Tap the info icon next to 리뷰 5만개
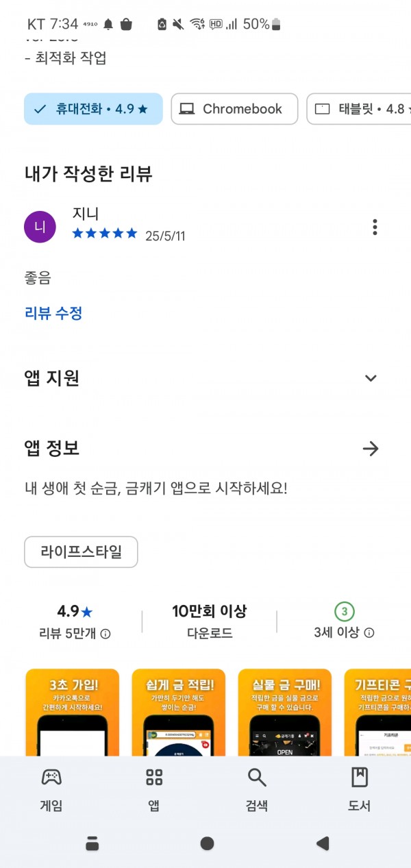411x868 pixels. pos(105,634)
